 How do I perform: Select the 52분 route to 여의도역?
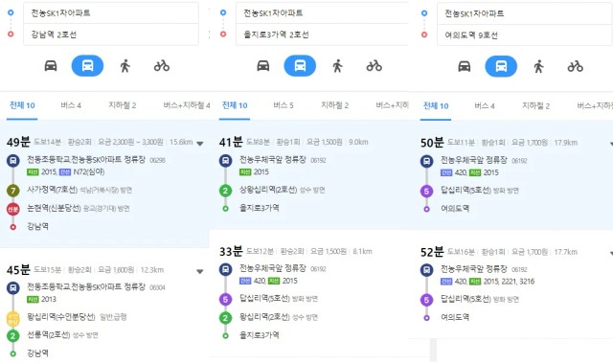pos(511,284)
